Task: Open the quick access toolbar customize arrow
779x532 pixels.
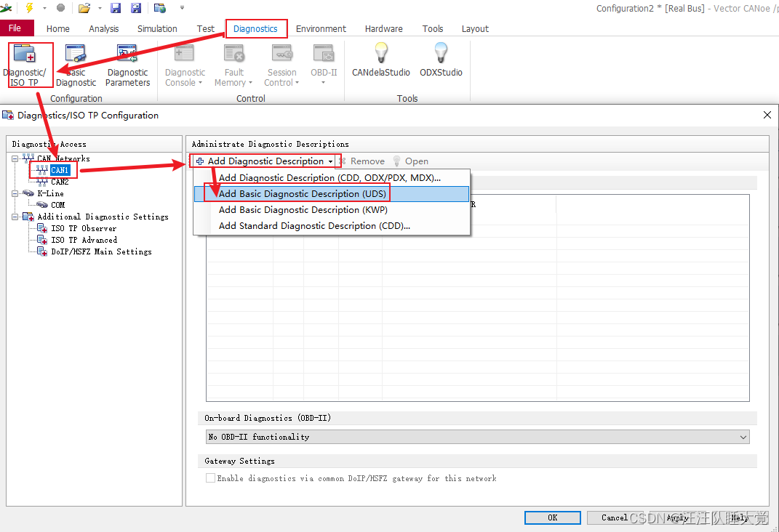Action: [x=183, y=8]
